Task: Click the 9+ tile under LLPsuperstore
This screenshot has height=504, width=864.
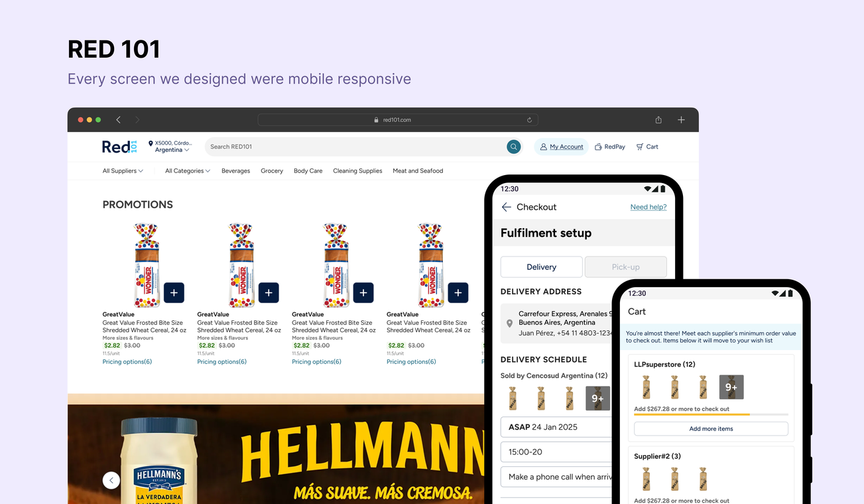Action: point(731,387)
